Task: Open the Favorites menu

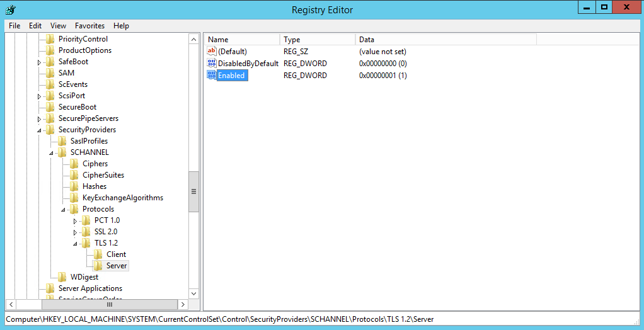Action: point(89,26)
